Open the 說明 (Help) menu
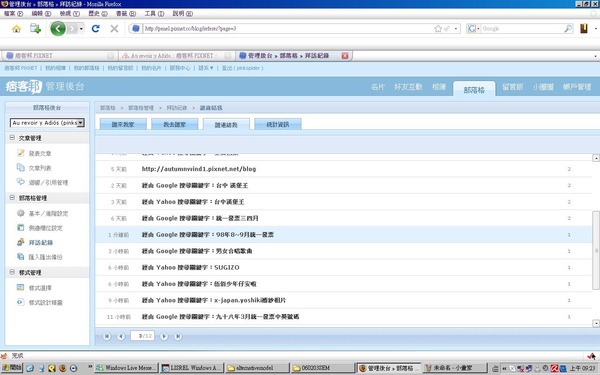This screenshot has width=600, height=375. click(x=183, y=14)
